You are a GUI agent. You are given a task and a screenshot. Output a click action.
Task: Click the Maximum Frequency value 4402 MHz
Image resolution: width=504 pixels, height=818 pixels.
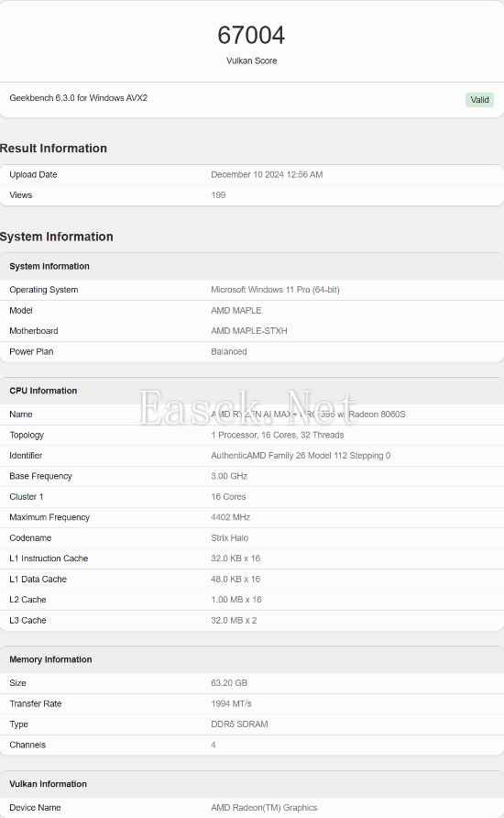pos(230,517)
